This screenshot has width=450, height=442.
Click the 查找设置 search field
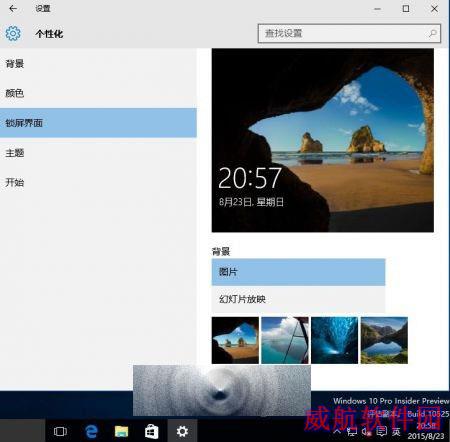point(349,33)
